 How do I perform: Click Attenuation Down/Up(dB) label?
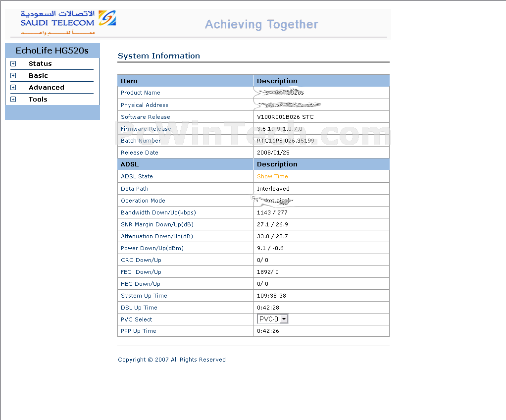point(157,237)
